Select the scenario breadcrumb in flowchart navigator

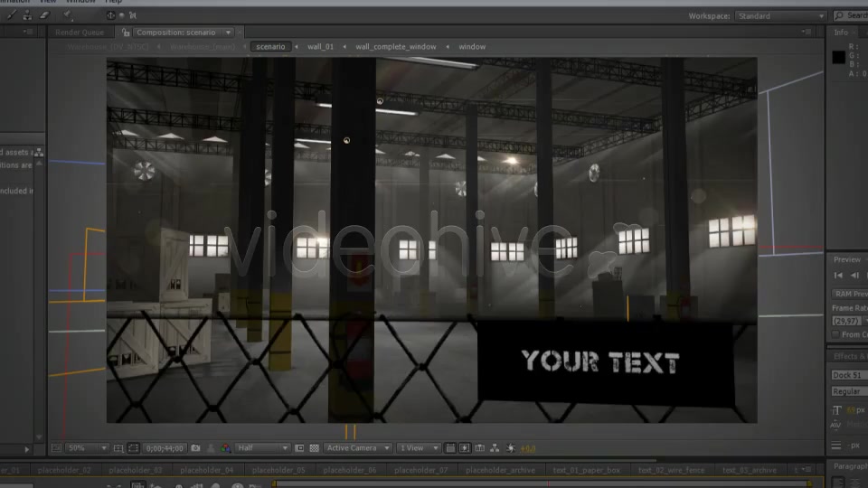(270, 47)
